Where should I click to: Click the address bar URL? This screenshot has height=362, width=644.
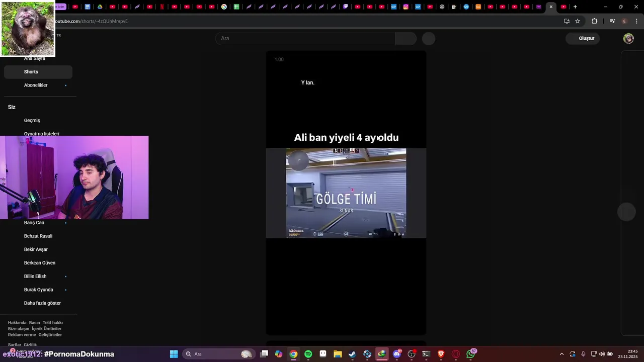point(91,21)
